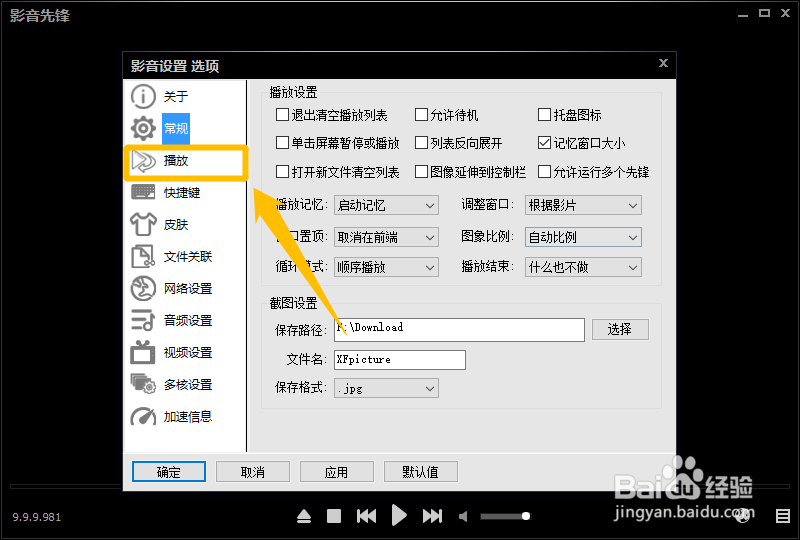Close the 影音设置 选项 dialog
The image size is (800, 540).
pyautogui.click(x=663, y=63)
